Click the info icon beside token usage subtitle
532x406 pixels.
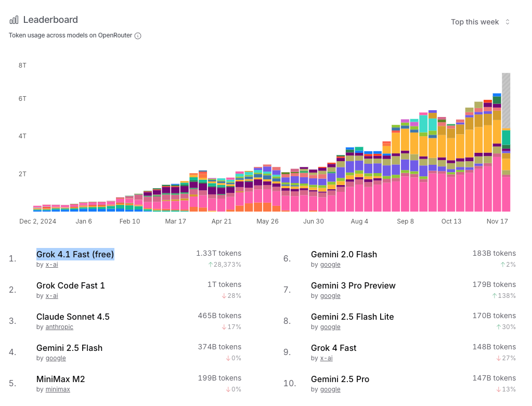pos(138,36)
